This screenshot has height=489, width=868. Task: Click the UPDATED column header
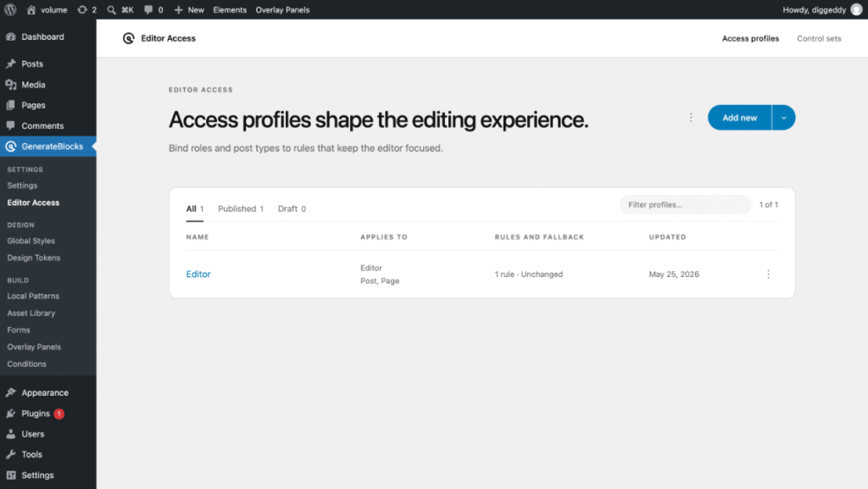point(668,236)
